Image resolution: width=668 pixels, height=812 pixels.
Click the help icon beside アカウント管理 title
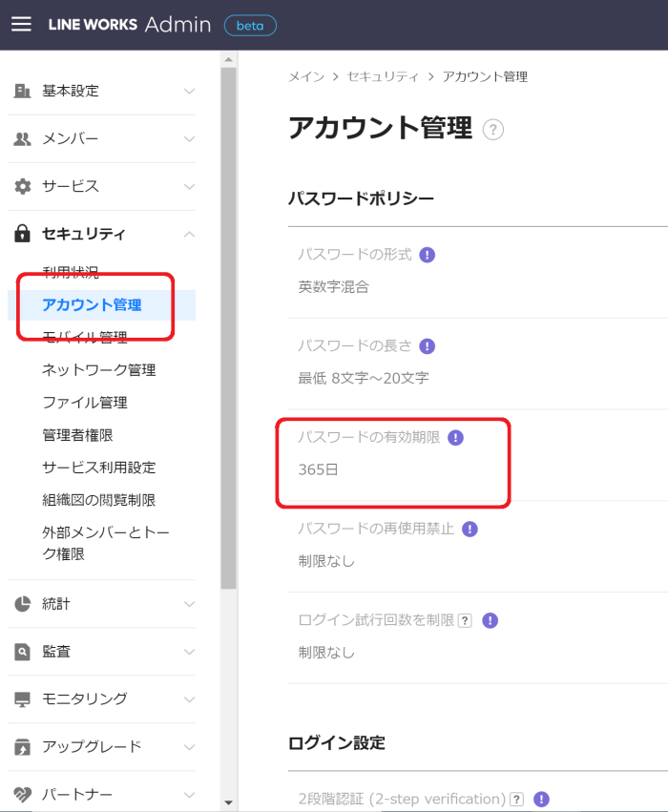pyautogui.click(x=493, y=130)
